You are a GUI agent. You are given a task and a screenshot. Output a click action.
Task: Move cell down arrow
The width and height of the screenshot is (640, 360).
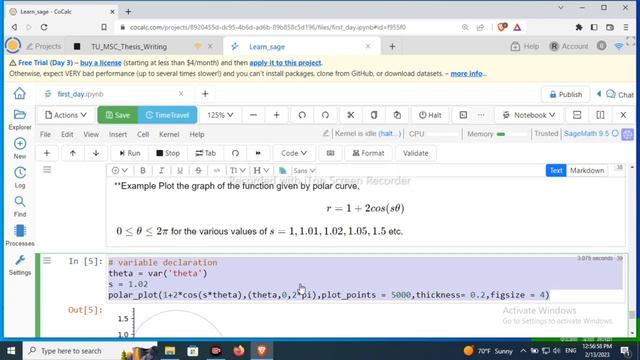pyautogui.click(x=96, y=153)
